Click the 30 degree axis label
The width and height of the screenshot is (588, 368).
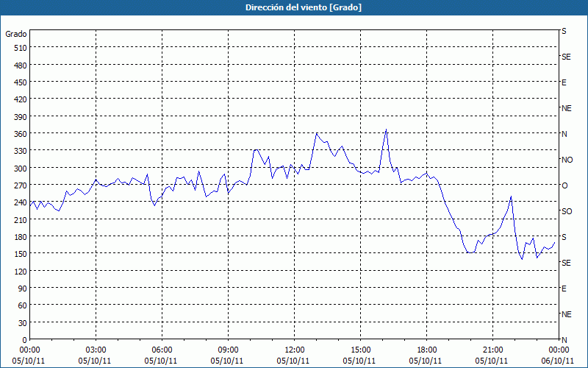(23, 323)
